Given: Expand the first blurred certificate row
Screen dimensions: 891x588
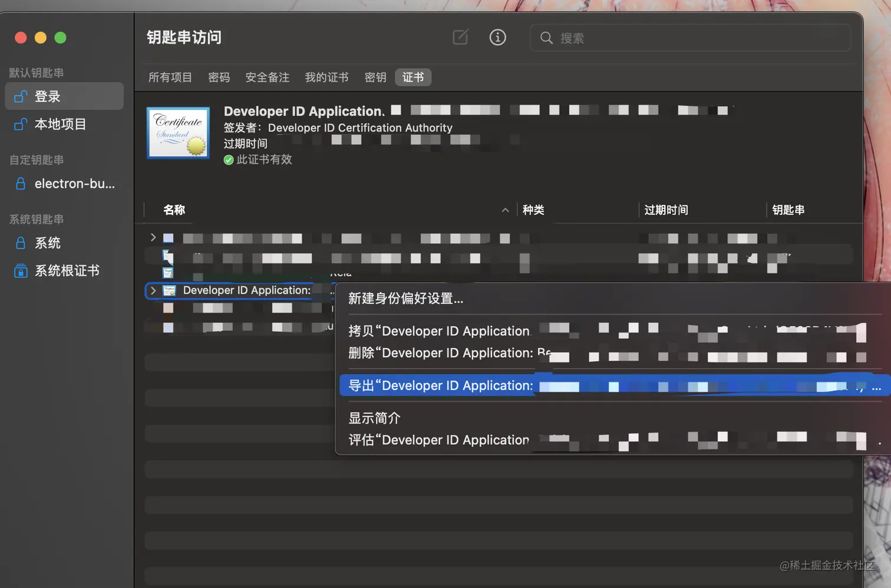Looking at the screenshot, I should pyautogui.click(x=153, y=237).
